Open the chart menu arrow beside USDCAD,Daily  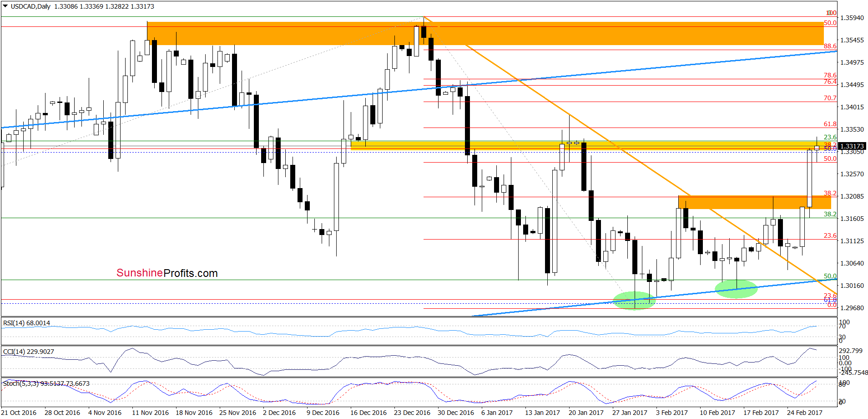pos(5,6)
